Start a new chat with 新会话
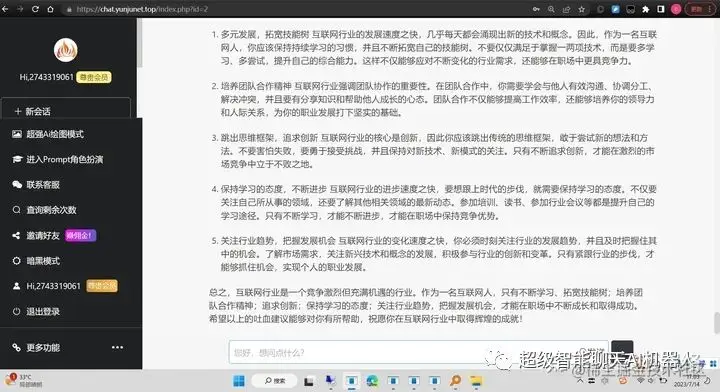 pos(66,111)
